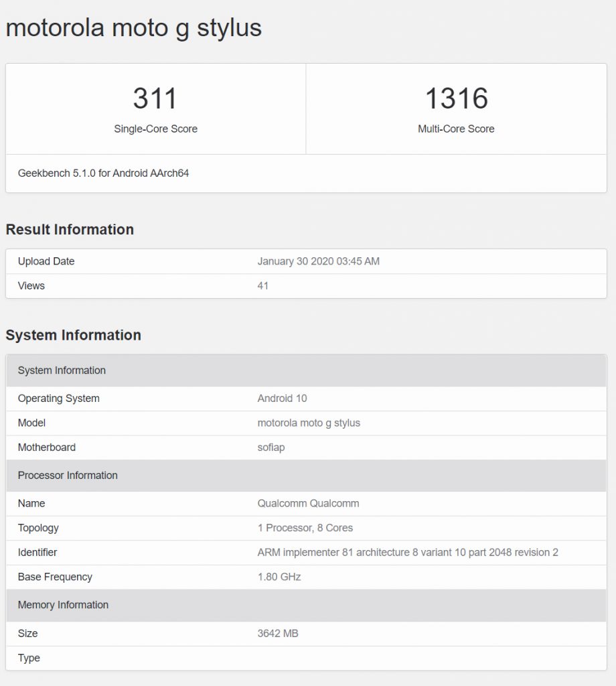The height and width of the screenshot is (686, 616).
Task: Select the Operating System value Android 10
Action: [x=282, y=398]
